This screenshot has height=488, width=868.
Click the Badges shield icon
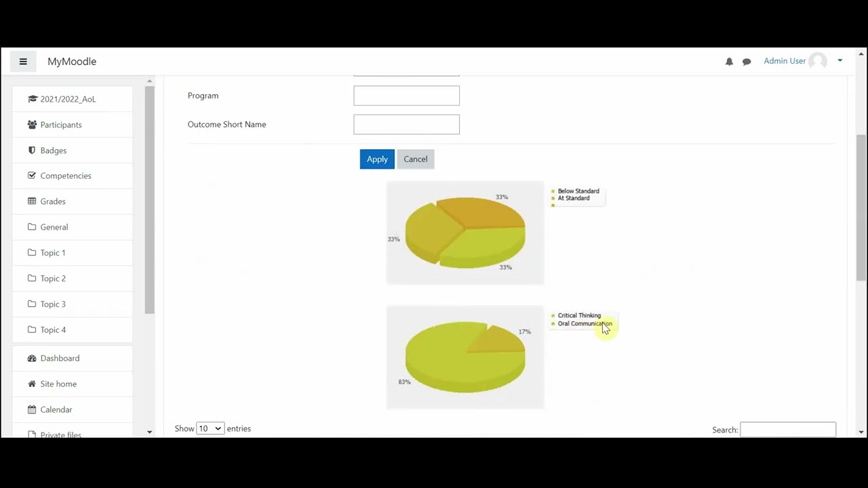pyautogui.click(x=32, y=150)
